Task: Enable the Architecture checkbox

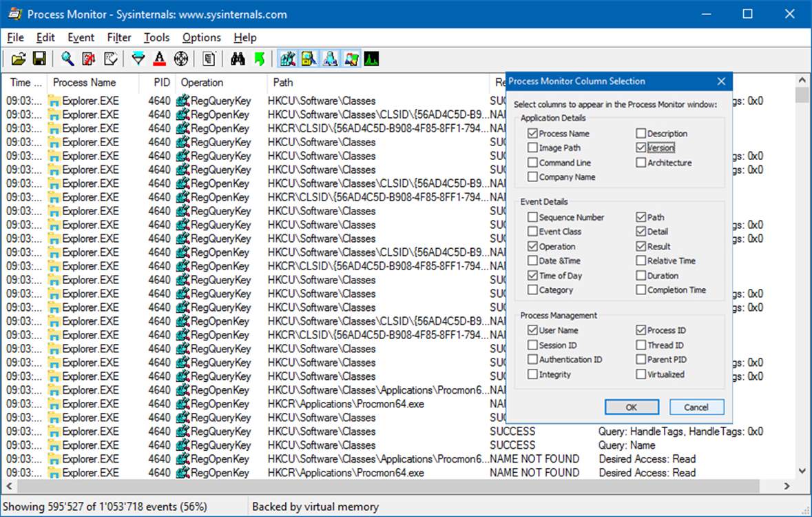Action: 641,162
